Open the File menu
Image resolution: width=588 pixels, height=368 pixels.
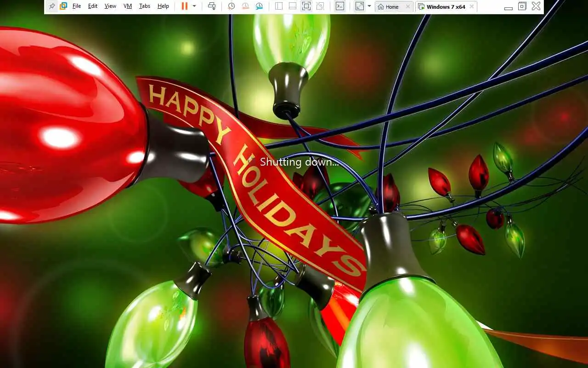tap(77, 6)
